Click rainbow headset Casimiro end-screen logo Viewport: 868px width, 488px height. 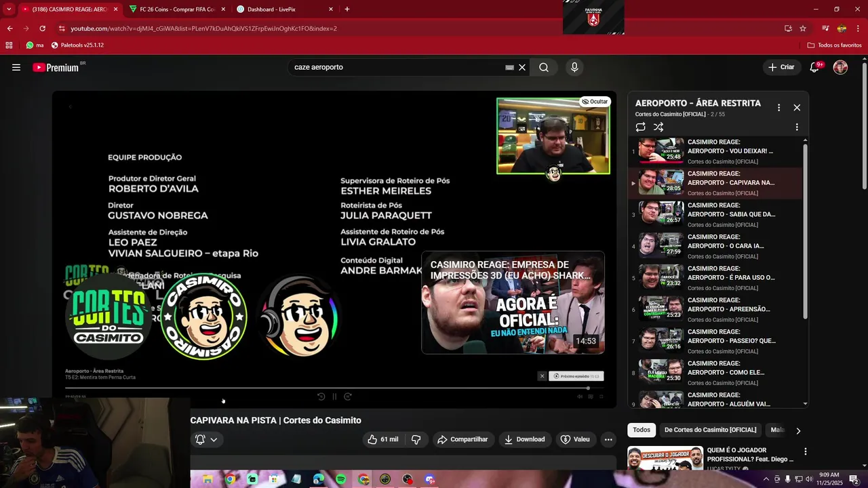(299, 316)
